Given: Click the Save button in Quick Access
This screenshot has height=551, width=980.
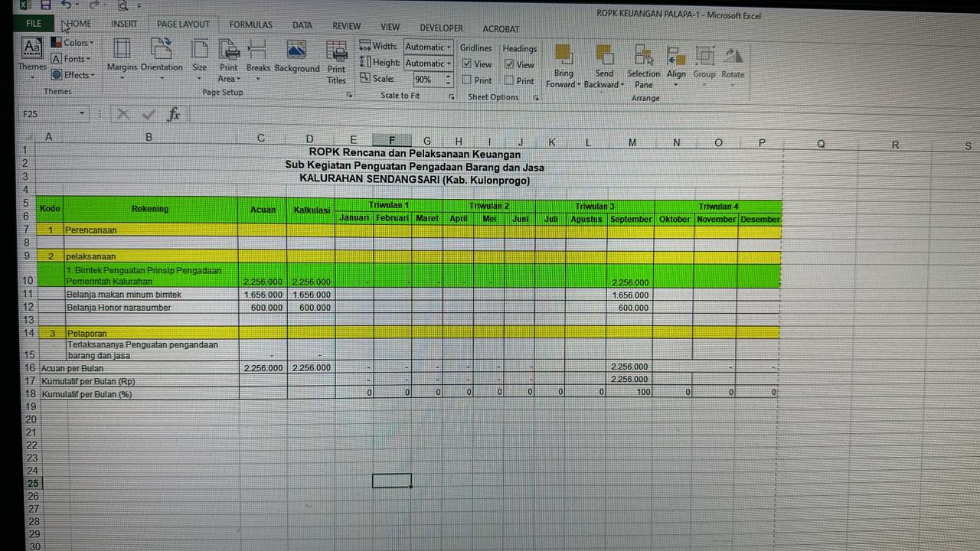Looking at the screenshot, I should (x=46, y=5).
